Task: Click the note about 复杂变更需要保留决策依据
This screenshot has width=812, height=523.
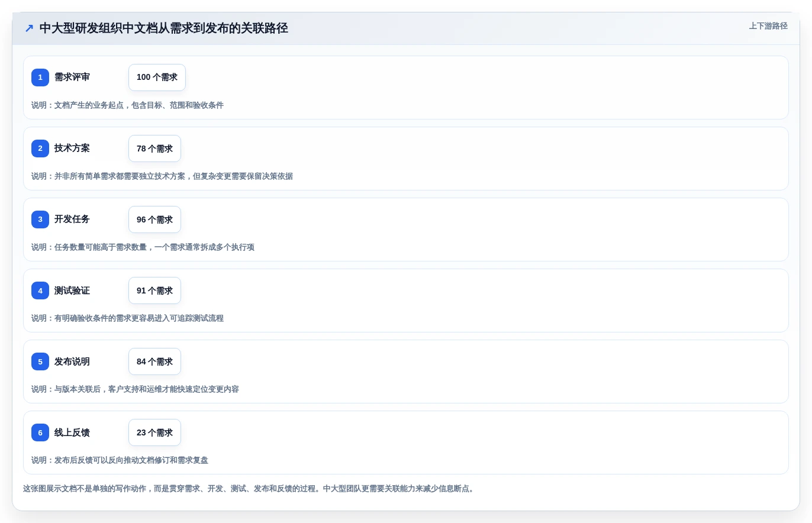Action: (162, 176)
